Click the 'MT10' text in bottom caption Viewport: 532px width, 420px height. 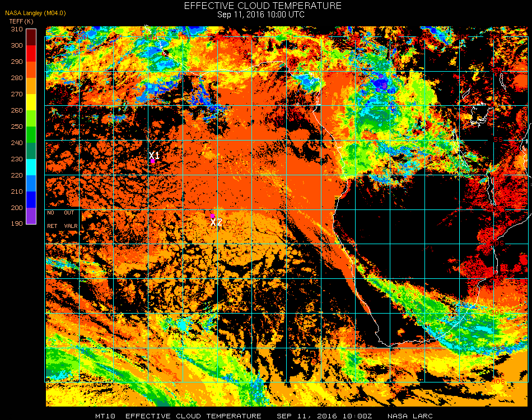point(105,416)
